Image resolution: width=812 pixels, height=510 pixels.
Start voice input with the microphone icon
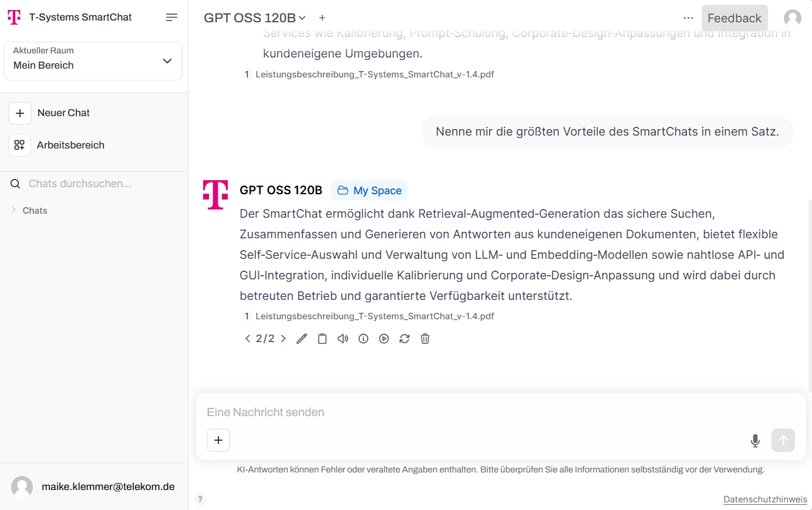[756, 440]
